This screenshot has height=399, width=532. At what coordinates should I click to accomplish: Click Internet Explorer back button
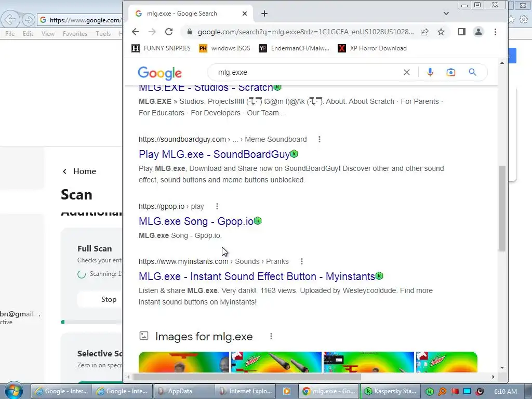click(x=10, y=20)
